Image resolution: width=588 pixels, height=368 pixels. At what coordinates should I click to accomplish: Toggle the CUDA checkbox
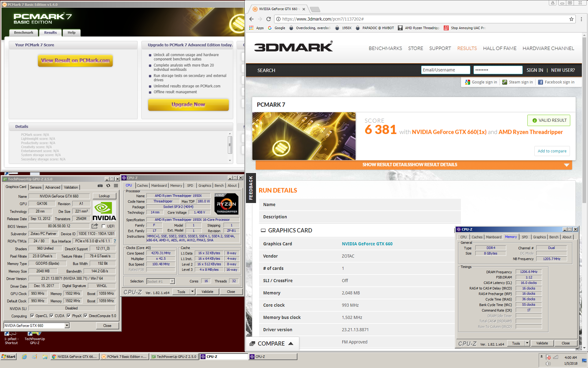[51, 316]
